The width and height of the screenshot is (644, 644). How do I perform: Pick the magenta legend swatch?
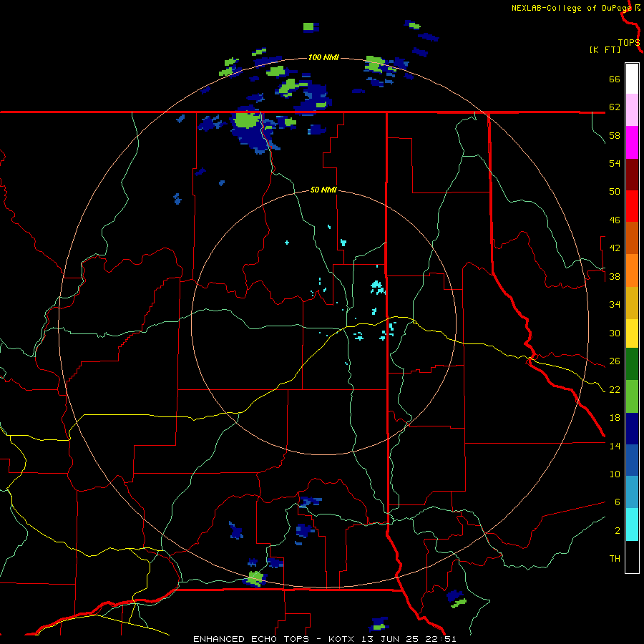(632, 142)
